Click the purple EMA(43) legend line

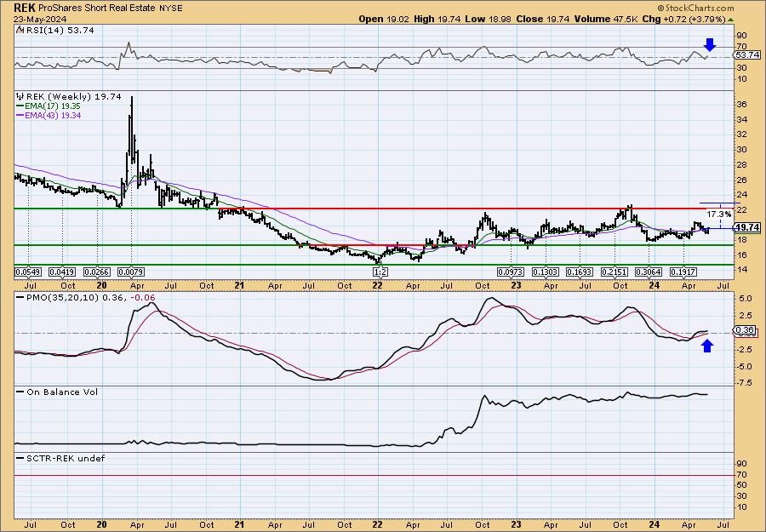pos(20,115)
